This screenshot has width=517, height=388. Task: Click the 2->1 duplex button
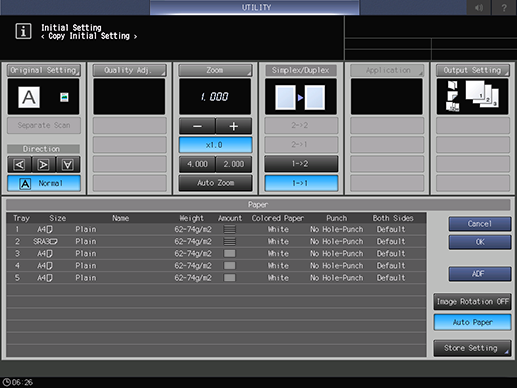point(301,144)
